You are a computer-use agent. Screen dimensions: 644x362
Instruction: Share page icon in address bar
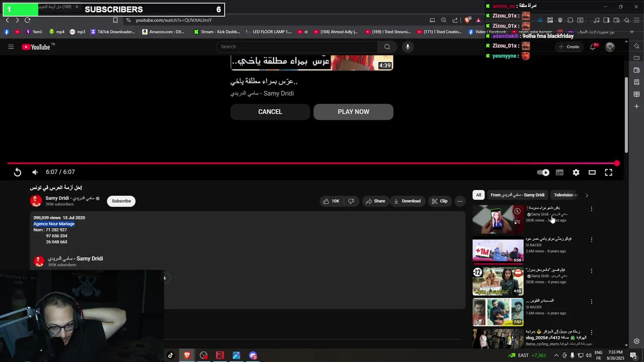click(x=455, y=20)
